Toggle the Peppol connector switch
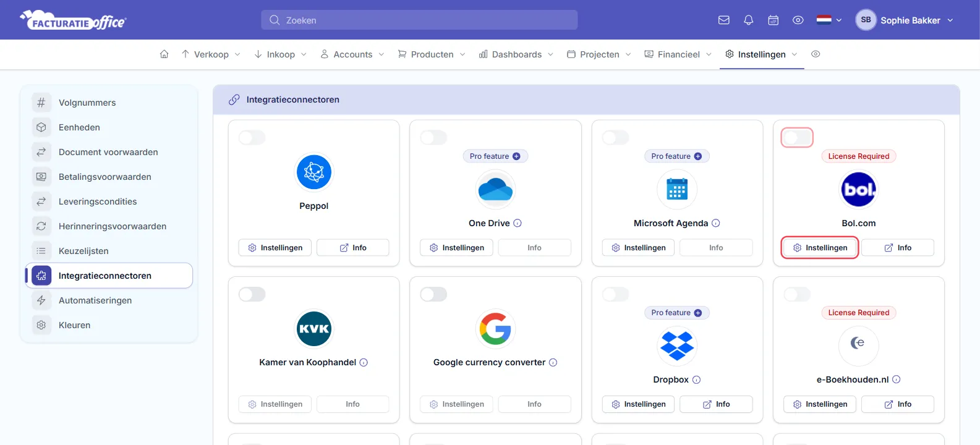The image size is (980, 445). click(252, 138)
